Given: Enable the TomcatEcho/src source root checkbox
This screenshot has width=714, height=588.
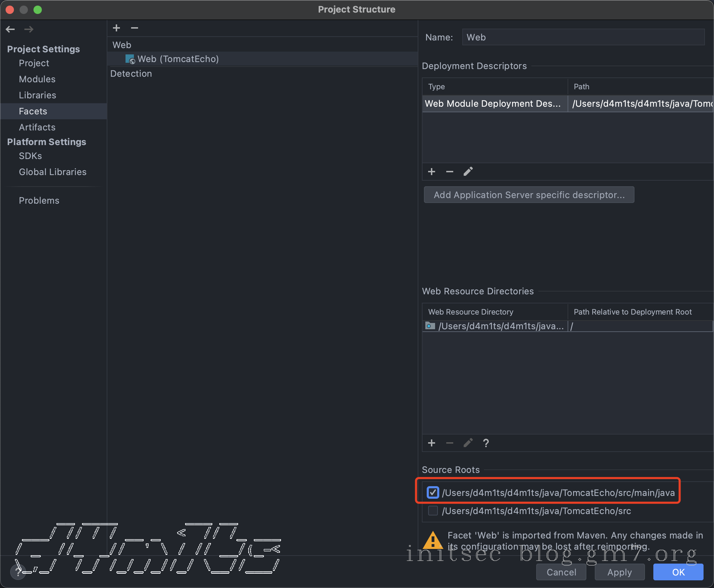Looking at the screenshot, I should [433, 511].
